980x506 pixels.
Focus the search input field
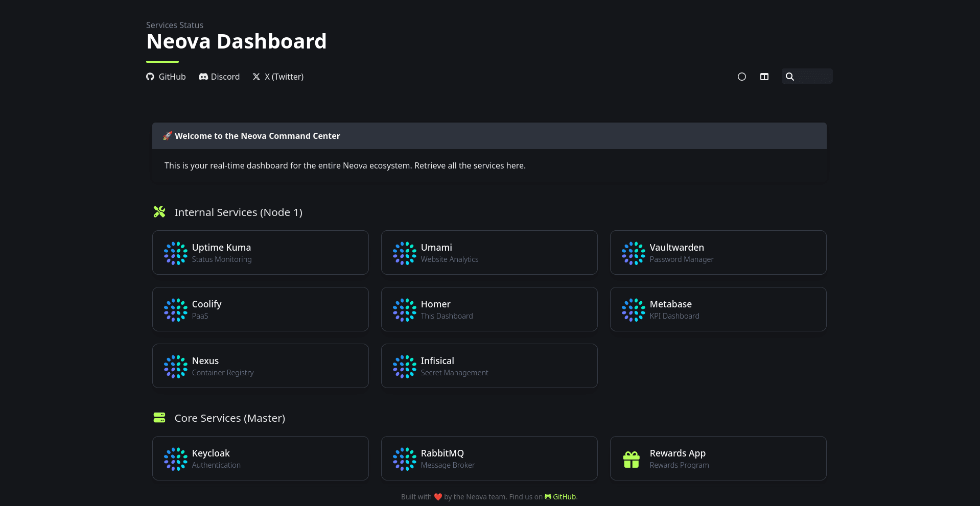(x=814, y=77)
